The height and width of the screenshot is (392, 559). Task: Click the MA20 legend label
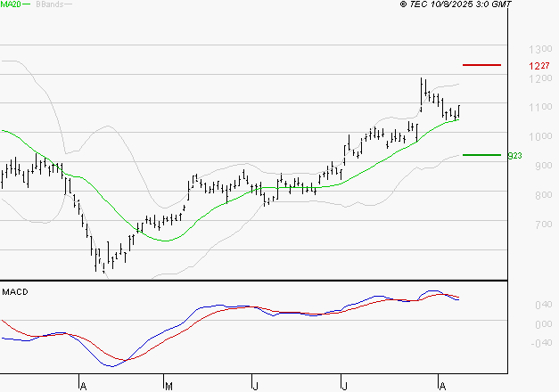[x=10, y=4]
